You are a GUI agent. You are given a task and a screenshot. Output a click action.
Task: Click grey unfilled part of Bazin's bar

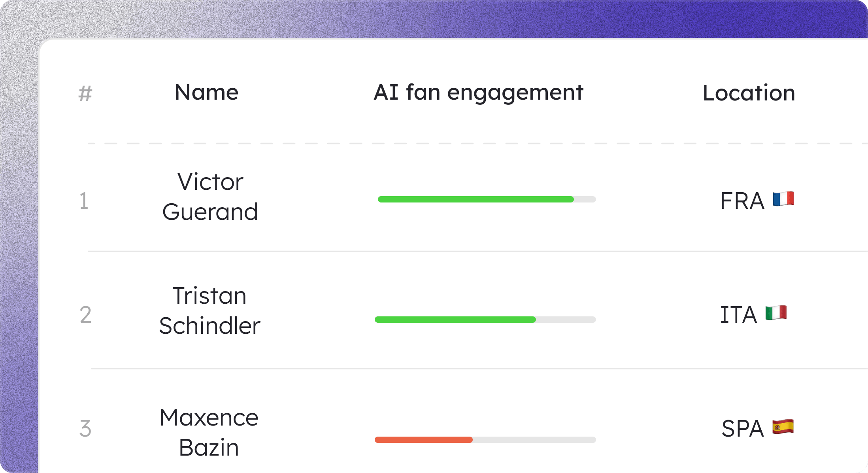coord(534,440)
